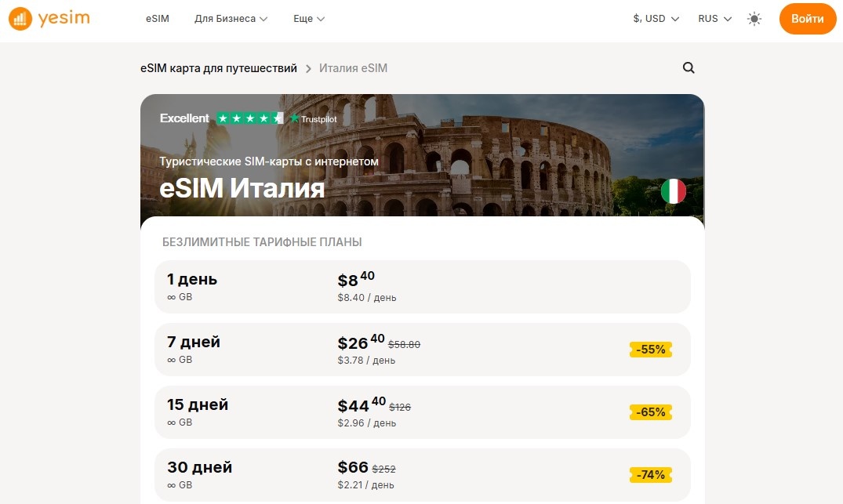Toggle the light theme sun icon
Image resolution: width=843 pixels, height=504 pixels.
click(754, 19)
